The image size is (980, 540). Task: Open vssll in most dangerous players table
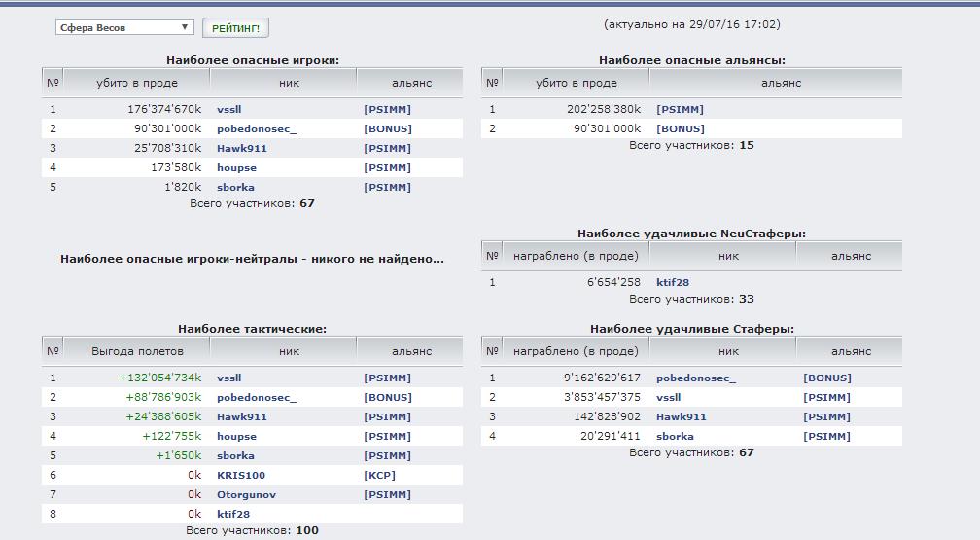pyautogui.click(x=228, y=110)
